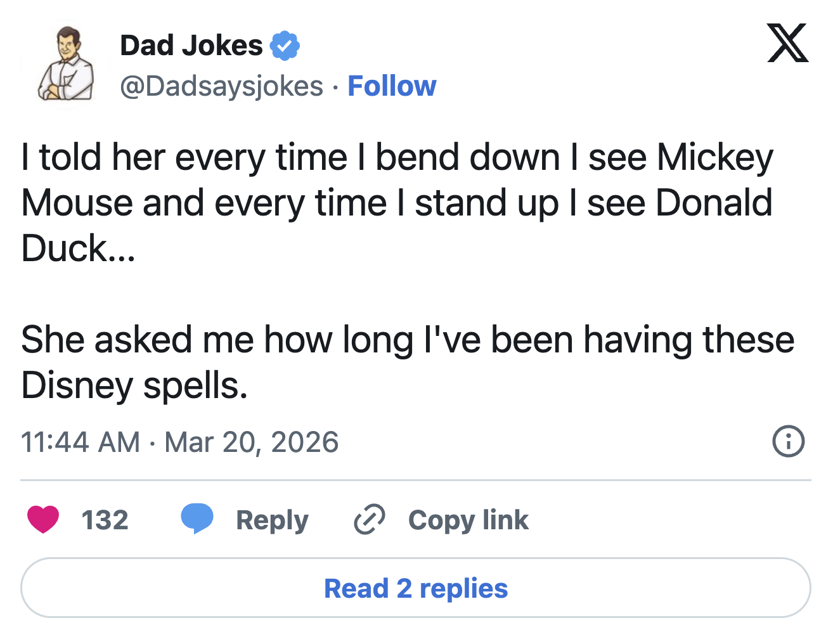Follow the Dad Jokes account
This screenshot has height=644, width=833.
click(392, 86)
